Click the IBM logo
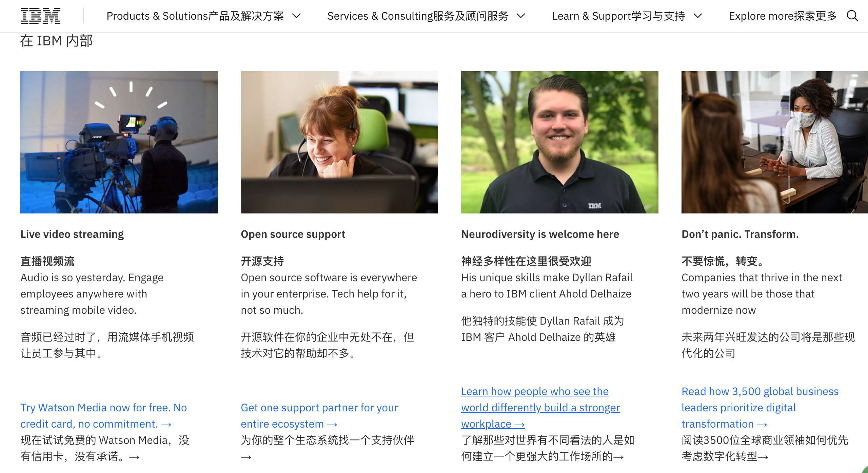 [41, 16]
